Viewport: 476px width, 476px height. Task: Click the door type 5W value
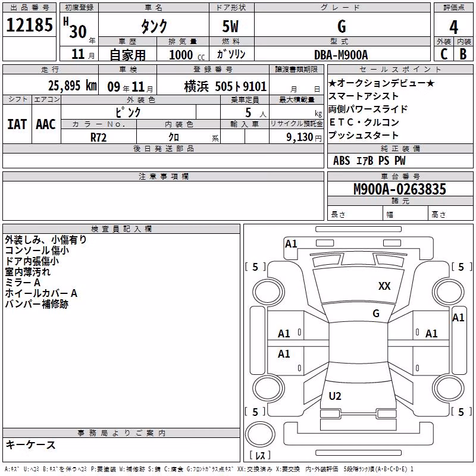pos(230,26)
